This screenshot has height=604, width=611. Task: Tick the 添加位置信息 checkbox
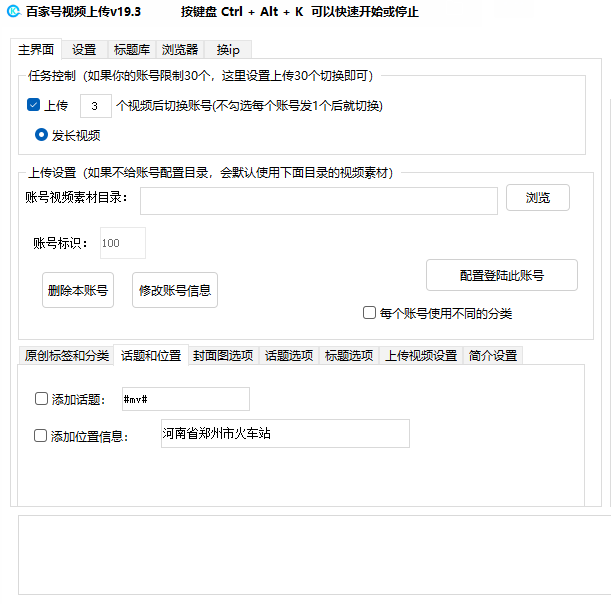(41, 435)
